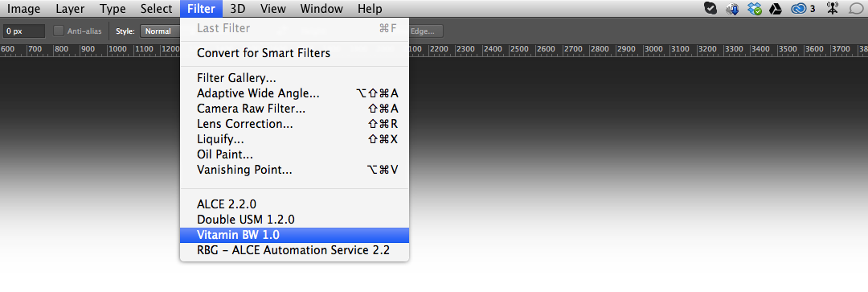This screenshot has height=292, width=868.
Task: Enable the Anti-alias checkbox
Action: (x=59, y=31)
